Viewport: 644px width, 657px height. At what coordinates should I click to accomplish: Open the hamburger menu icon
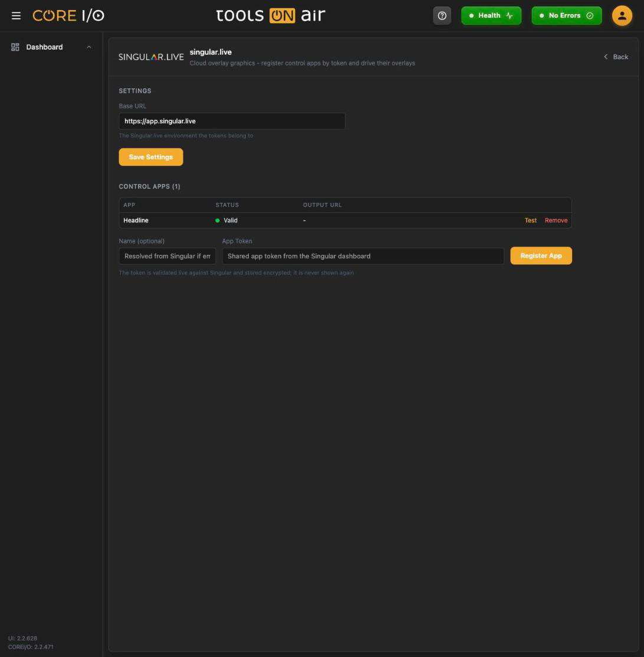(16, 15)
